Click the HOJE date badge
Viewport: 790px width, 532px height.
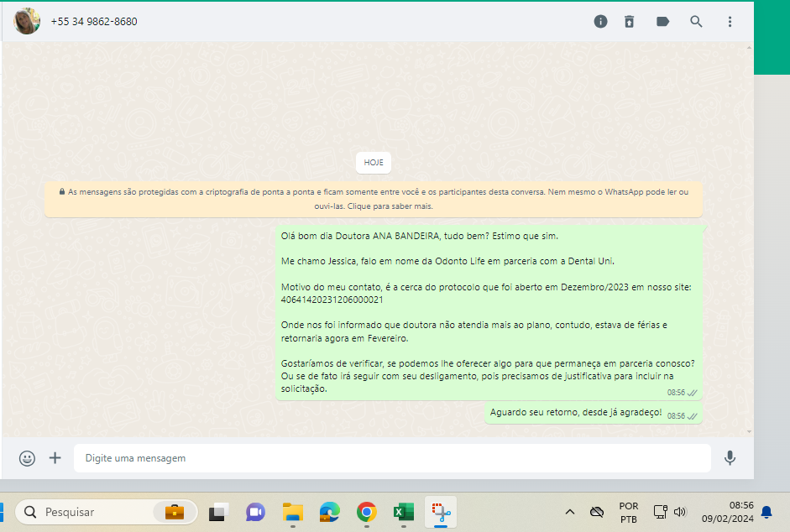click(374, 162)
